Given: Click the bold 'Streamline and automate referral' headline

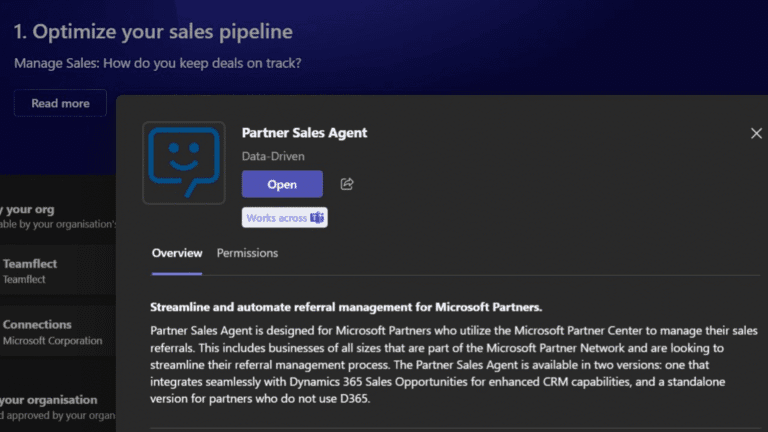Looking at the screenshot, I should tap(345, 306).
